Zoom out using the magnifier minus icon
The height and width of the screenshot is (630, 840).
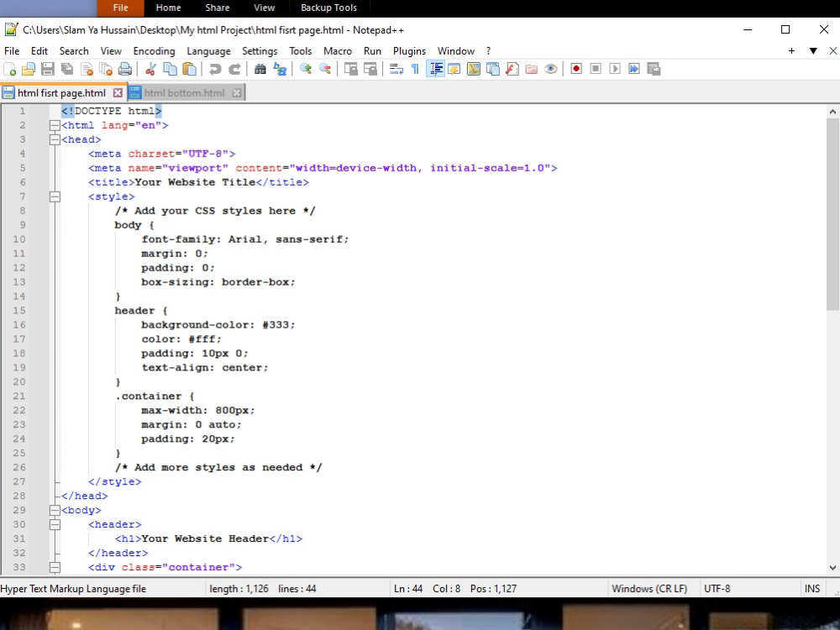[x=324, y=69]
